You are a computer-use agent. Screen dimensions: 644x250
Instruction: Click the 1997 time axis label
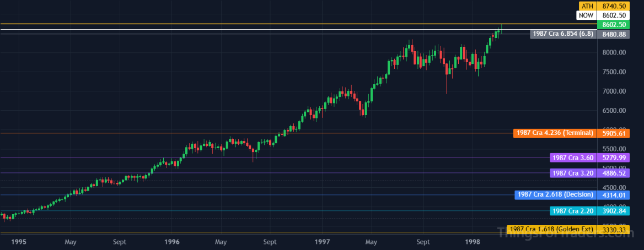point(323,242)
